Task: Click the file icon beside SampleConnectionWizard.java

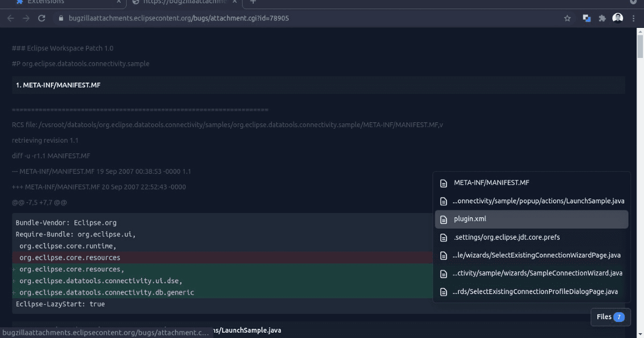Action: pos(444,273)
